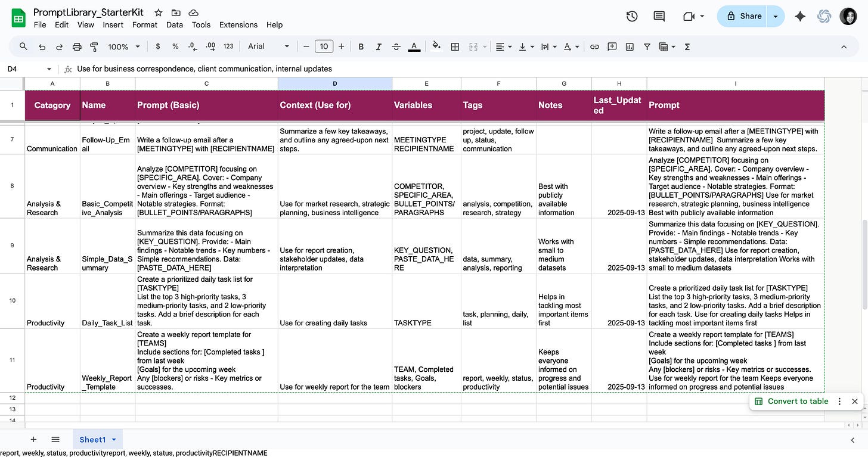Image resolution: width=868 pixels, height=457 pixels.
Task: Open version history clock icon
Action: [x=632, y=16]
